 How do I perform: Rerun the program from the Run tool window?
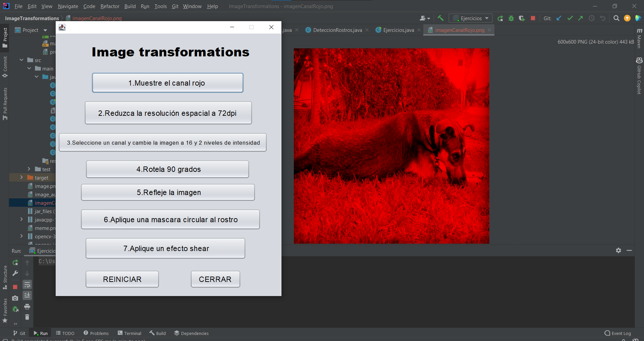click(x=15, y=262)
